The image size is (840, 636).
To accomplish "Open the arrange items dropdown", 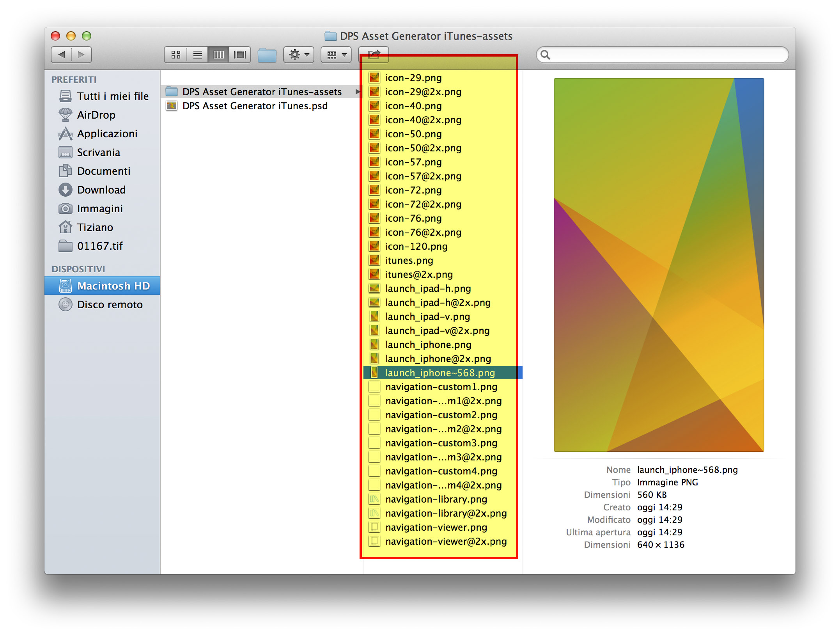I will click(x=336, y=55).
